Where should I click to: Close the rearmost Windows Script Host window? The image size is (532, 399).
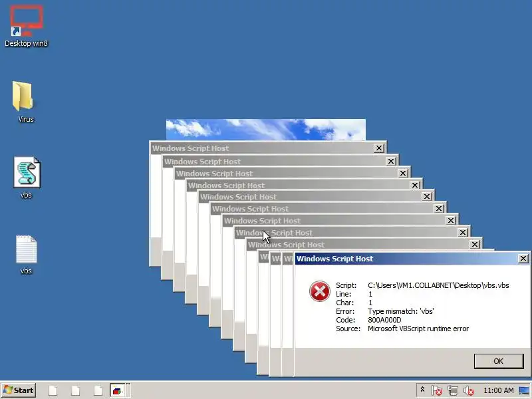378,148
